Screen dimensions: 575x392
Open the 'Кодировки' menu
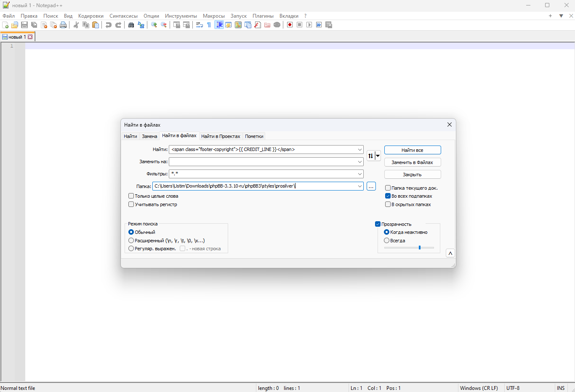(91, 16)
